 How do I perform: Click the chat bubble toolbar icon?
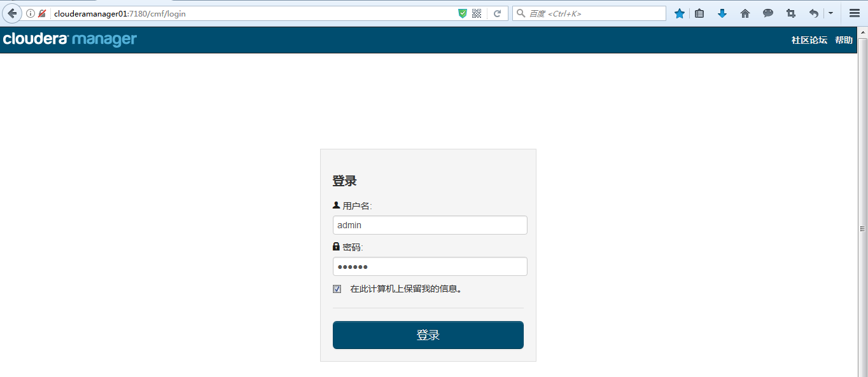768,13
